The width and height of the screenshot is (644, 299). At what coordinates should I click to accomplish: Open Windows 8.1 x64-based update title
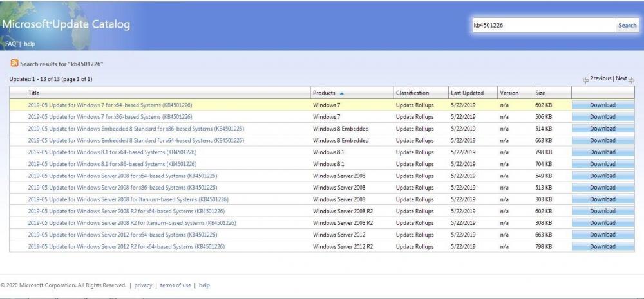[112, 152]
